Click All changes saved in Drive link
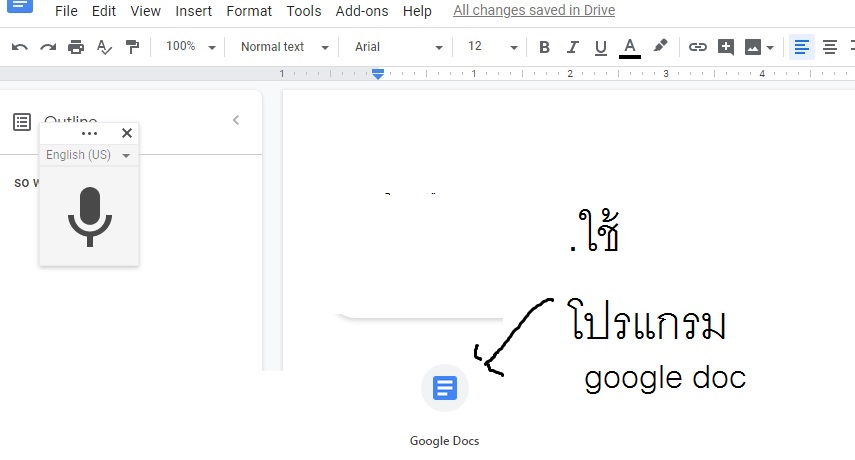 534,10
